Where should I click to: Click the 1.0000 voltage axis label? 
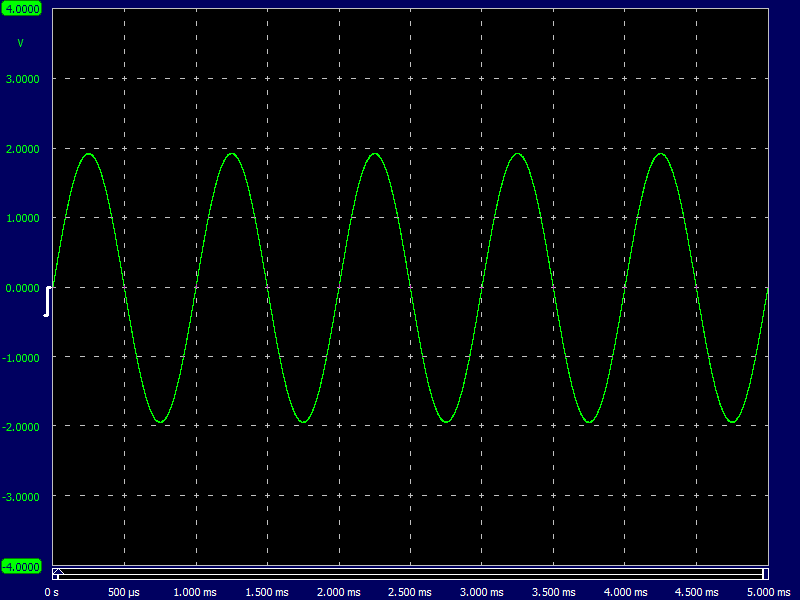[x=22, y=218]
